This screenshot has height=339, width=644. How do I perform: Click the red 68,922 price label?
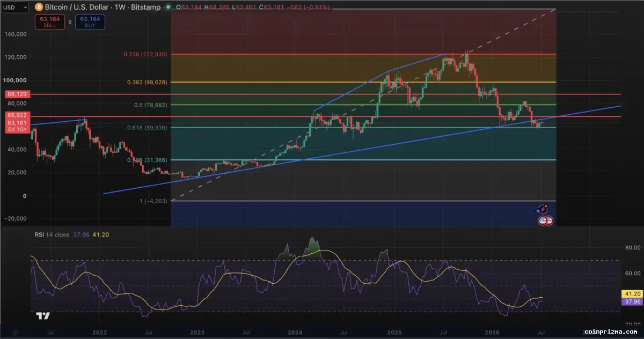tap(17, 115)
